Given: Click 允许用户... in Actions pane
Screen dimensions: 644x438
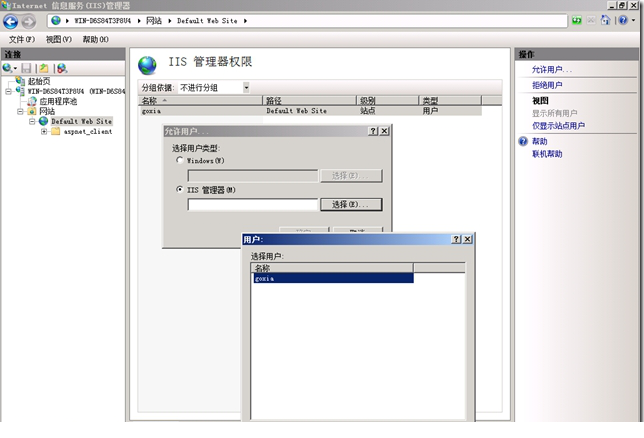Looking at the screenshot, I should point(552,69).
